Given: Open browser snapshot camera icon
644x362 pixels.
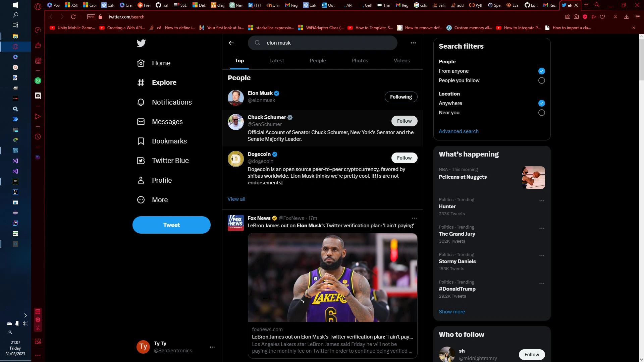Looking at the screenshot, I should [576, 17].
